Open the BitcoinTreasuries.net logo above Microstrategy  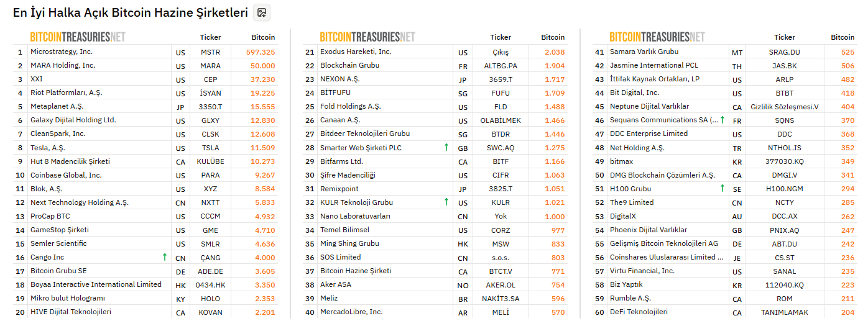click(x=78, y=37)
